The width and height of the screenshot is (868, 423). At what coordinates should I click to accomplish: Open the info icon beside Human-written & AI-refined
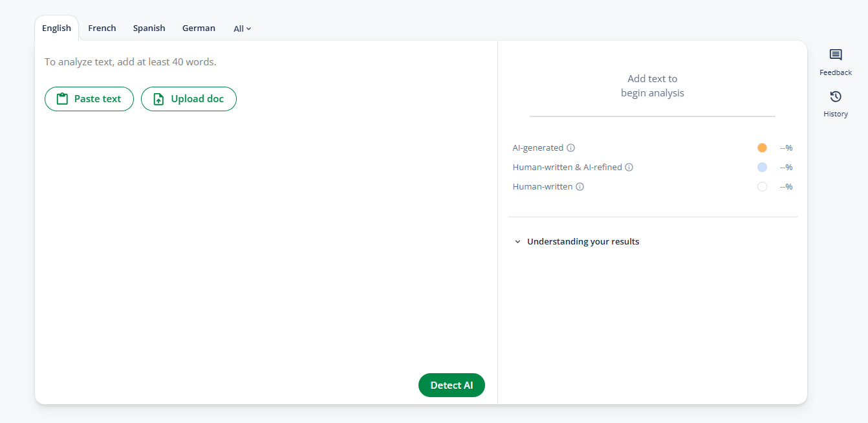pyautogui.click(x=629, y=167)
